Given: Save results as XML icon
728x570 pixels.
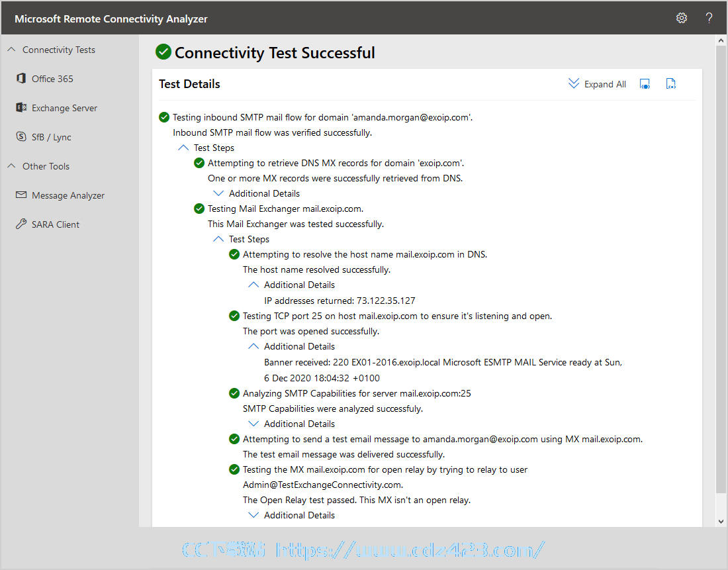Looking at the screenshot, I should pos(671,83).
